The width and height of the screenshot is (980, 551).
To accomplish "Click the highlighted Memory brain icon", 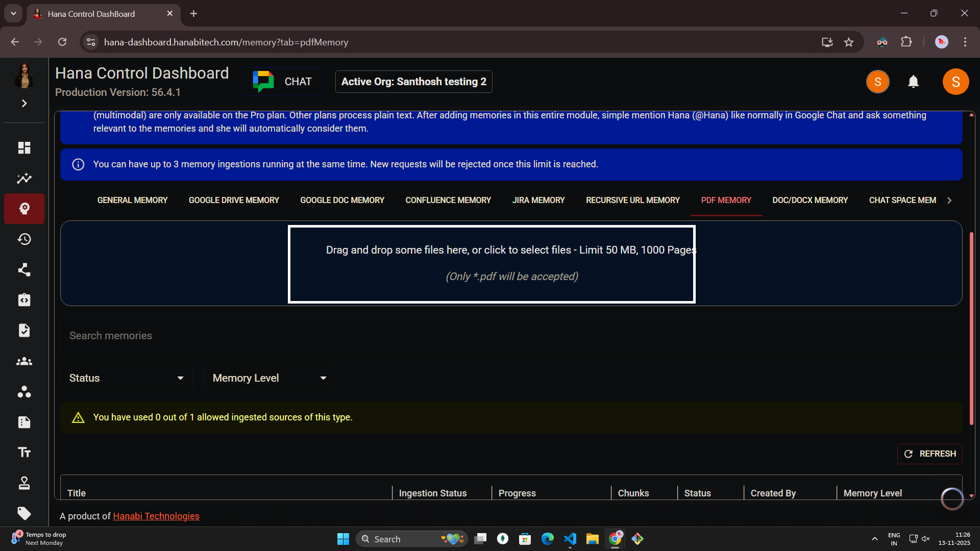I will [x=24, y=209].
